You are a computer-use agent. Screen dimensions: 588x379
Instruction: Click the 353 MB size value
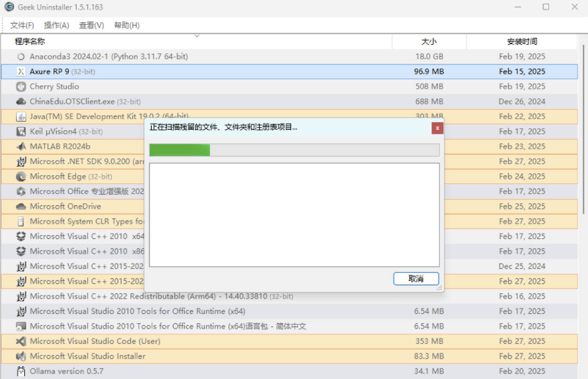pos(429,341)
